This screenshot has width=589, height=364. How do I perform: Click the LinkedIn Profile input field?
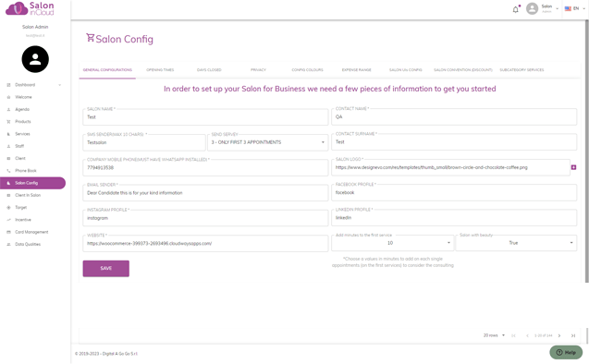(x=454, y=218)
